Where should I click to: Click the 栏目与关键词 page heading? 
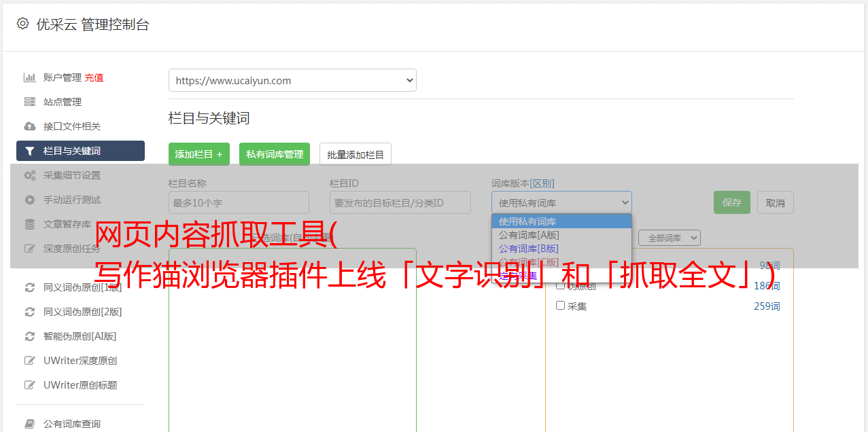coord(209,118)
